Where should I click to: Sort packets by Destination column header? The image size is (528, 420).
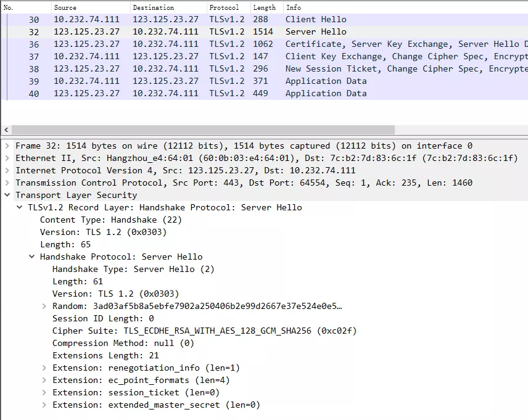point(168,7)
